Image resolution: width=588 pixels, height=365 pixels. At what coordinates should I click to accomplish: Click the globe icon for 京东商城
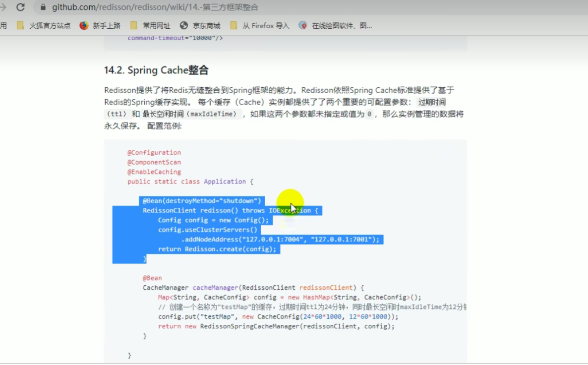click(x=184, y=25)
